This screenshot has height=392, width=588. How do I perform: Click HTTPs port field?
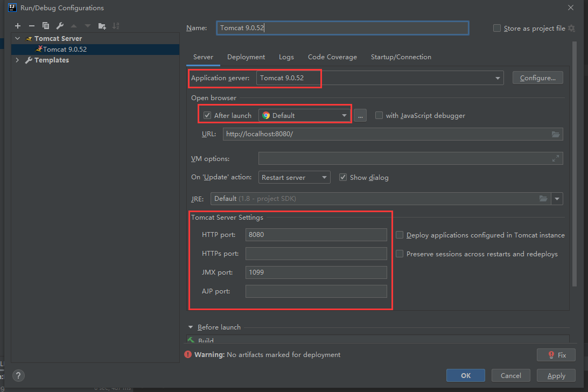(316, 254)
